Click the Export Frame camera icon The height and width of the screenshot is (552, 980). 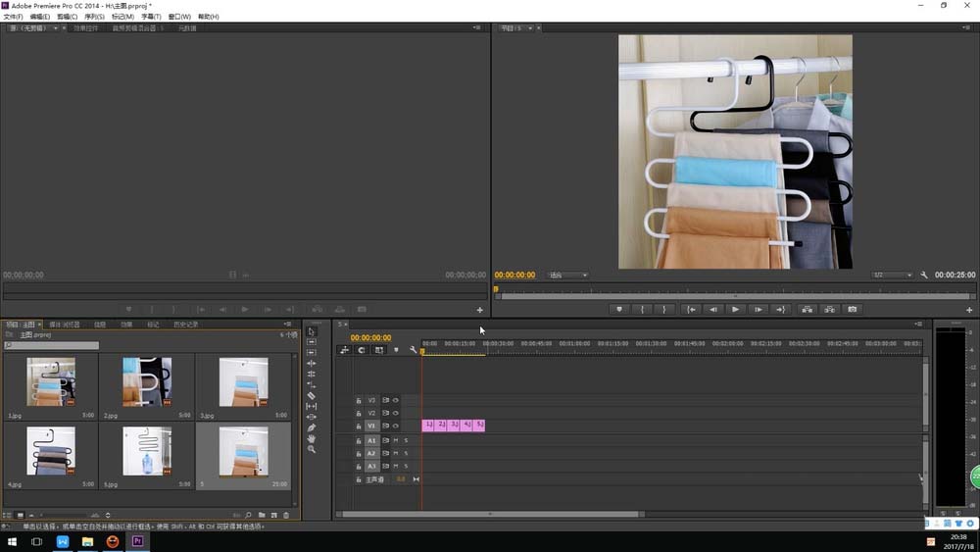[x=853, y=309]
